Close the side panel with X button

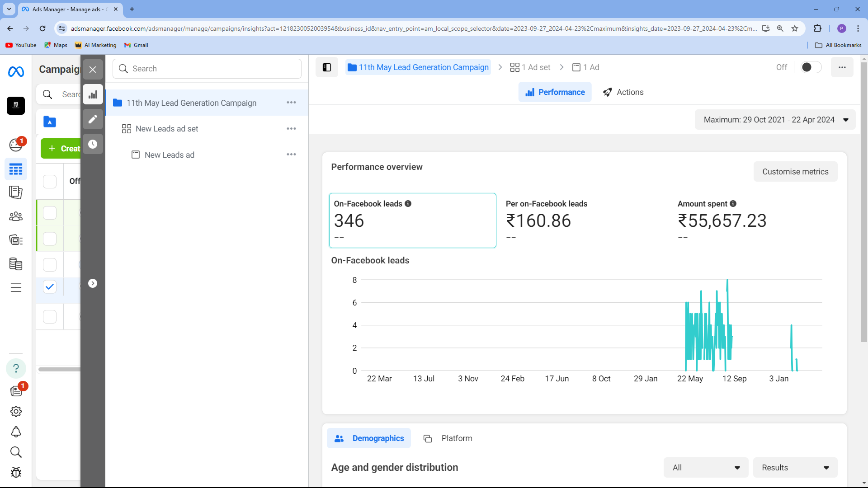[93, 70]
